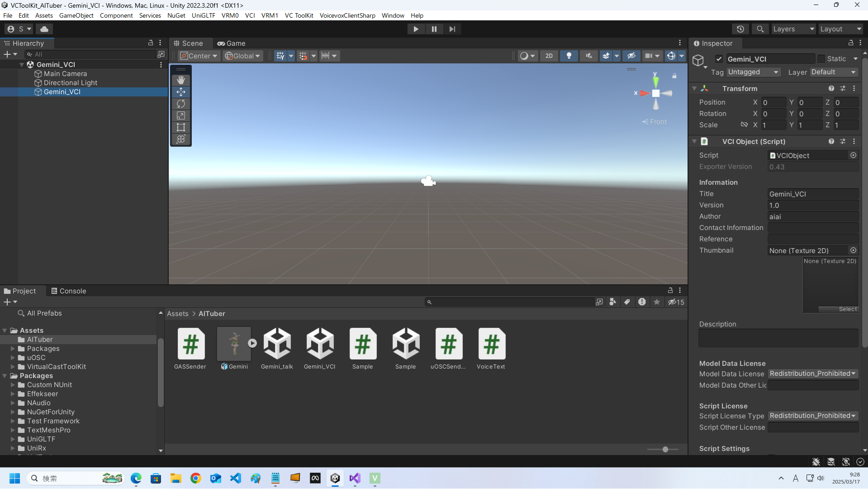This screenshot has width=868, height=489.
Task: Select the Main Camera object
Action: pyautogui.click(x=65, y=73)
